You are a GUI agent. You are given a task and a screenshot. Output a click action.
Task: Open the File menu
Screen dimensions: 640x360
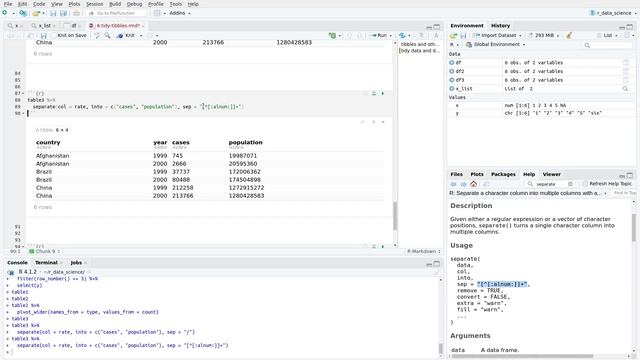pos(8,4)
